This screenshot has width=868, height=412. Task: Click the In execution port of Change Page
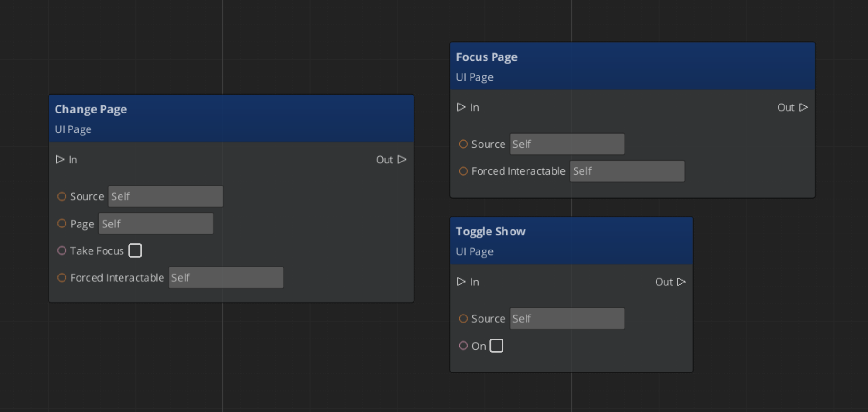(60, 160)
